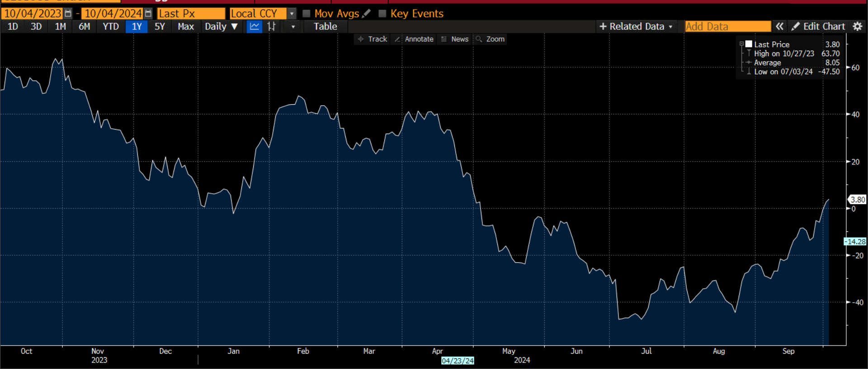Open chart settings gear

point(858,27)
